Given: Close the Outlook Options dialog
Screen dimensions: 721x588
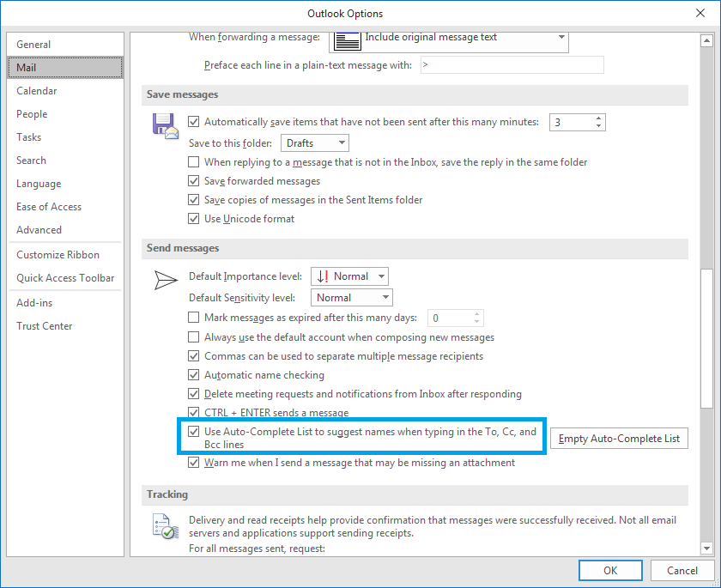Looking at the screenshot, I should point(700,13).
